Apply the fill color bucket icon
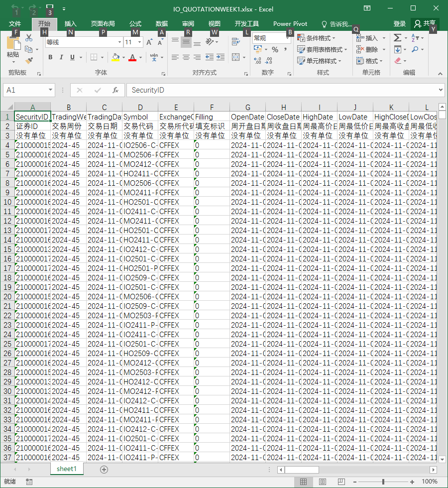 115,57
